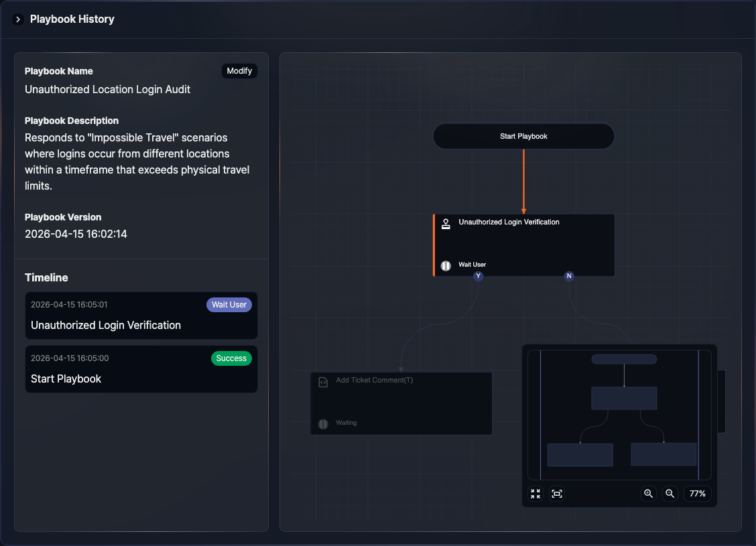756x546 pixels.
Task: Click the green Success status badge
Action: pyautogui.click(x=231, y=358)
